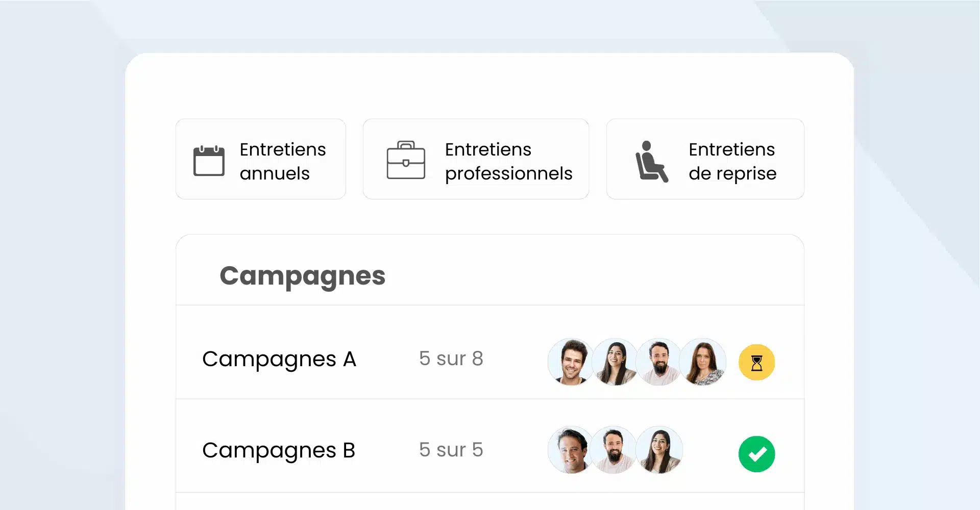The image size is (980, 510).
Task: Open the "Entretiens annuels" tab label
Action: [282, 161]
